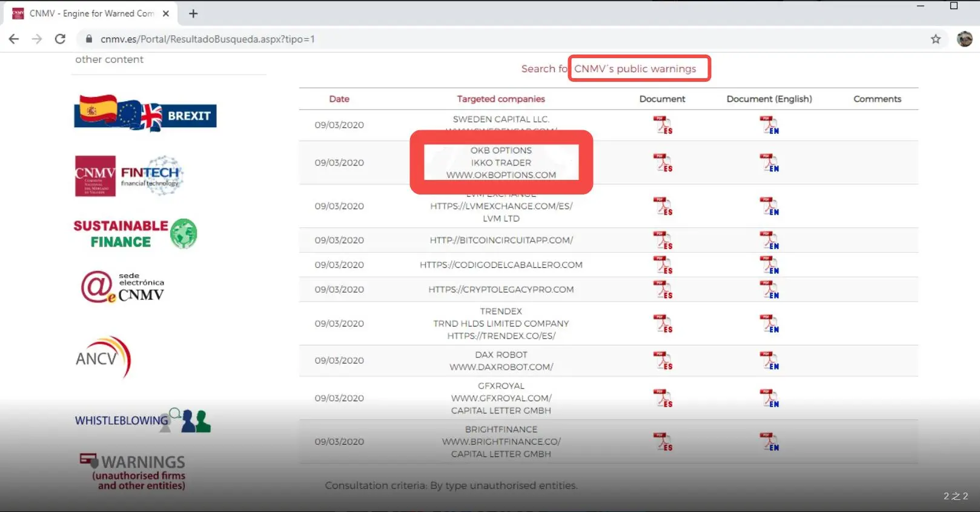Screen dimensions: 980x512
Task: Click the address bar URL
Action: (x=208, y=39)
